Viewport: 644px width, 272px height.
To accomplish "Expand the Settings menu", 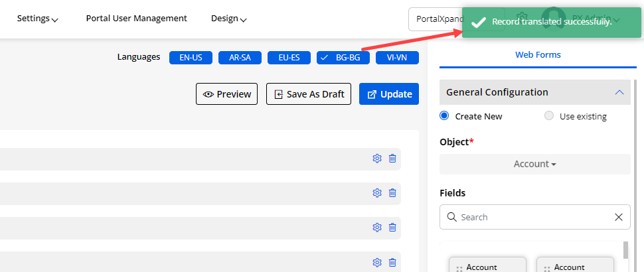I will click(x=37, y=19).
